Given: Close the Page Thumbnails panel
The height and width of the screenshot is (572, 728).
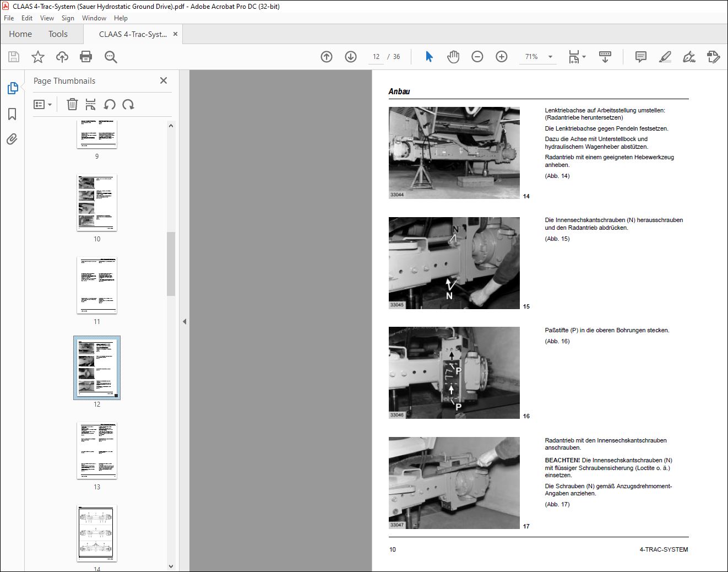Looking at the screenshot, I should pos(164,80).
